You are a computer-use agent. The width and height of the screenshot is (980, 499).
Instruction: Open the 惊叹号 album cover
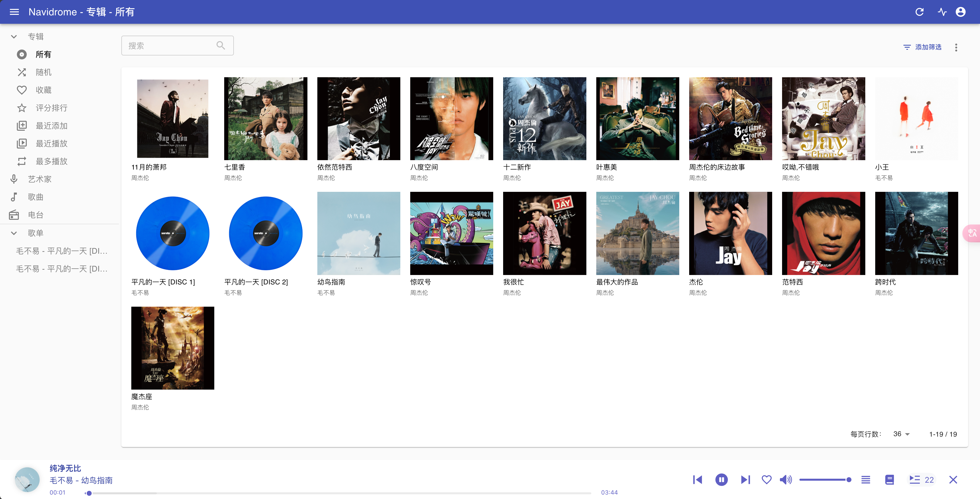point(452,233)
